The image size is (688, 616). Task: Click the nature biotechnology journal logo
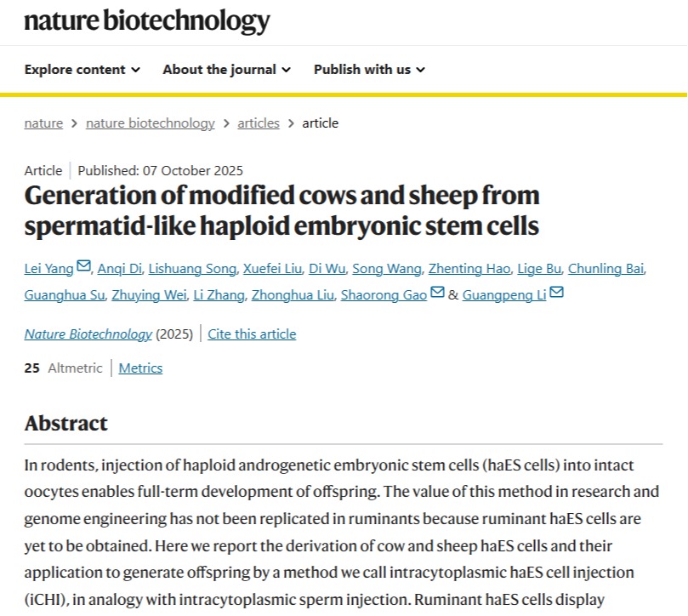pyautogui.click(x=146, y=20)
